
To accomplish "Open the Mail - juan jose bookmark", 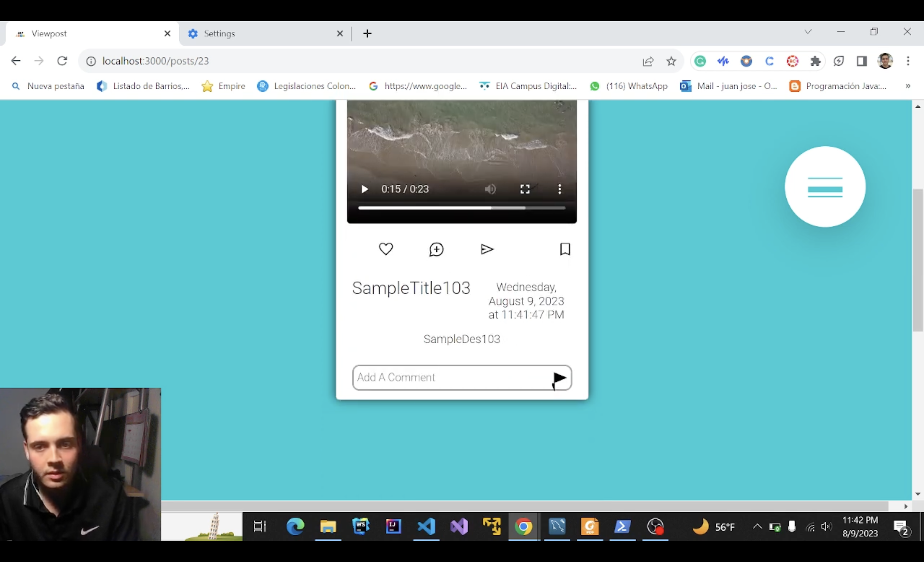I will click(729, 86).
